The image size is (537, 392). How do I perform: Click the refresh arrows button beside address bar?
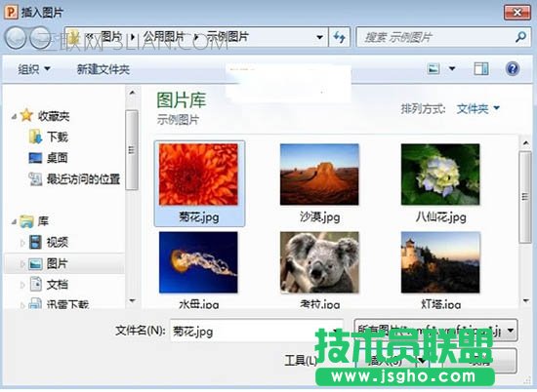point(340,37)
